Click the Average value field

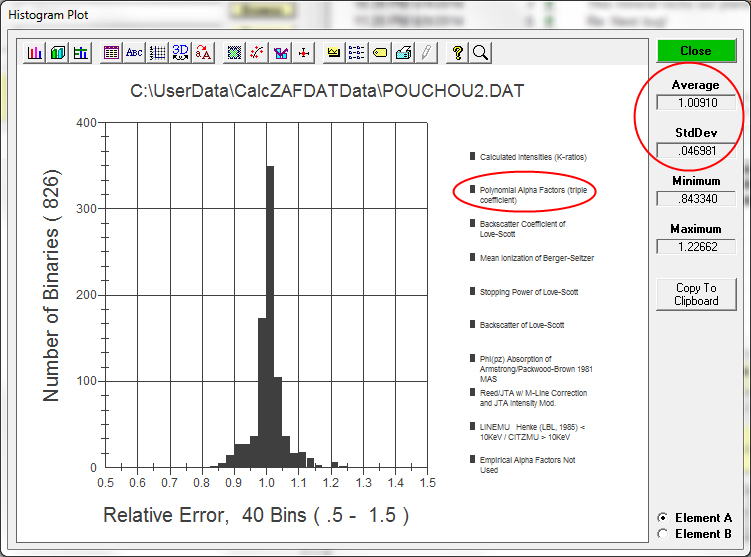[695, 102]
